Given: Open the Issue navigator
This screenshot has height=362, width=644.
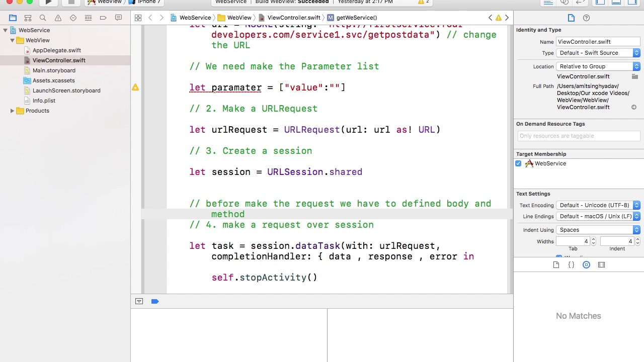Looking at the screenshot, I should click(58, 18).
